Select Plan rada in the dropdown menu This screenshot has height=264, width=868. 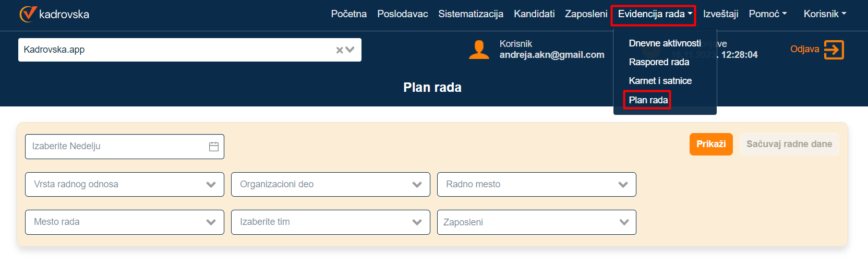(648, 100)
